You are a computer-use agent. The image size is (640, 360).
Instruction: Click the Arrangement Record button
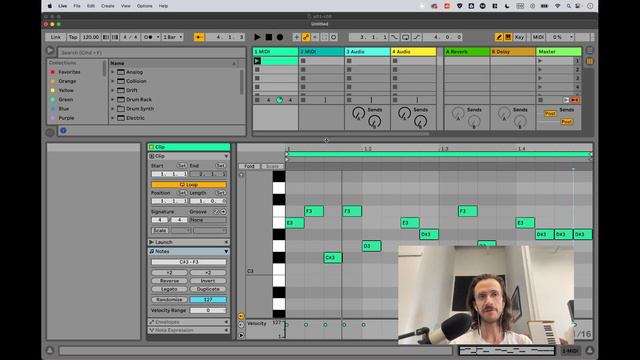pos(280,37)
